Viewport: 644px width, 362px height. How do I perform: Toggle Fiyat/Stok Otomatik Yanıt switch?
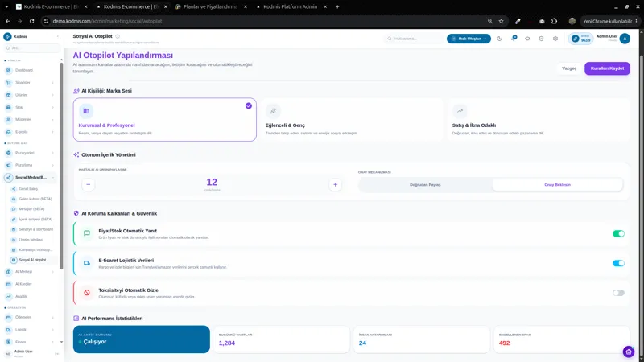point(618,233)
